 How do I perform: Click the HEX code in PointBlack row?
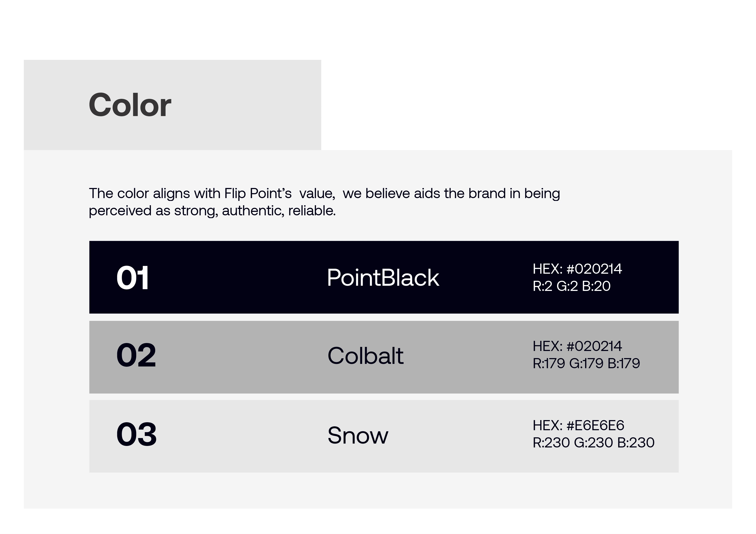[x=577, y=269]
